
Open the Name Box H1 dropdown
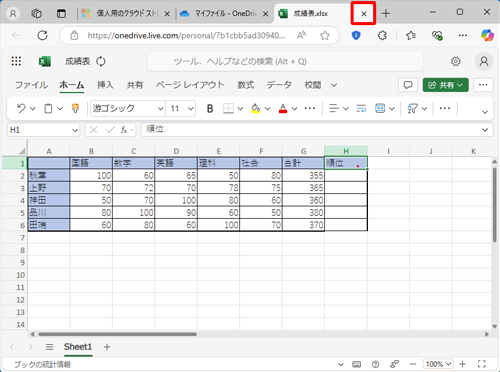(x=75, y=130)
